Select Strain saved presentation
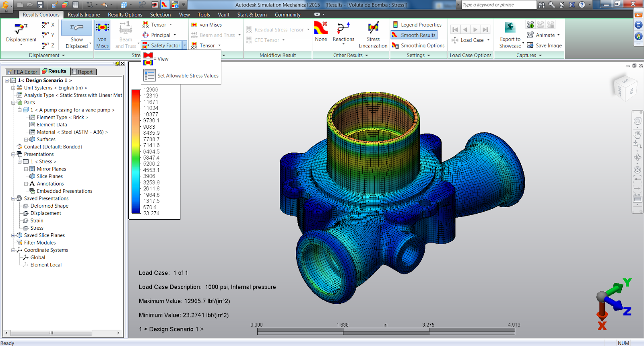 [x=37, y=220]
